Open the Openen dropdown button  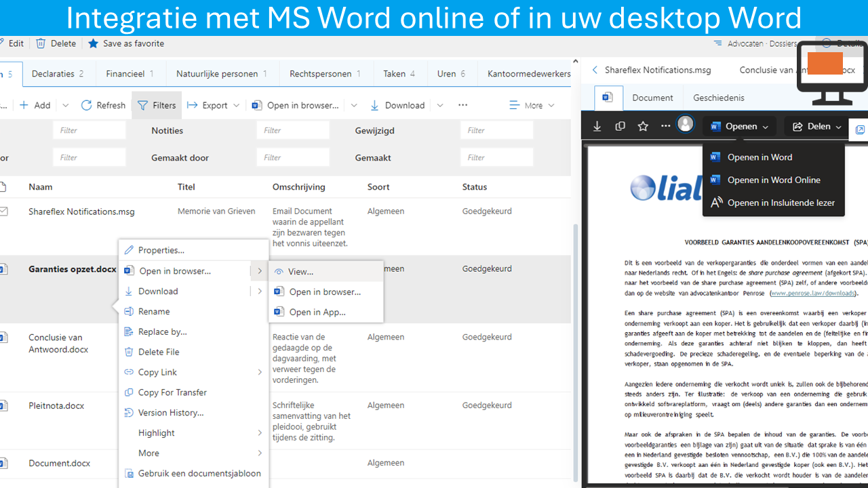[x=740, y=126]
